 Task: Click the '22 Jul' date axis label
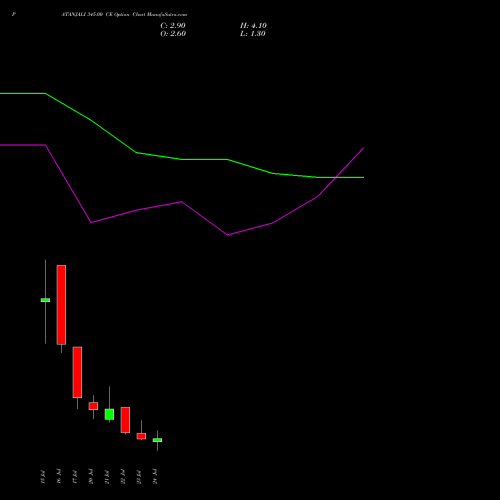pos(123,476)
